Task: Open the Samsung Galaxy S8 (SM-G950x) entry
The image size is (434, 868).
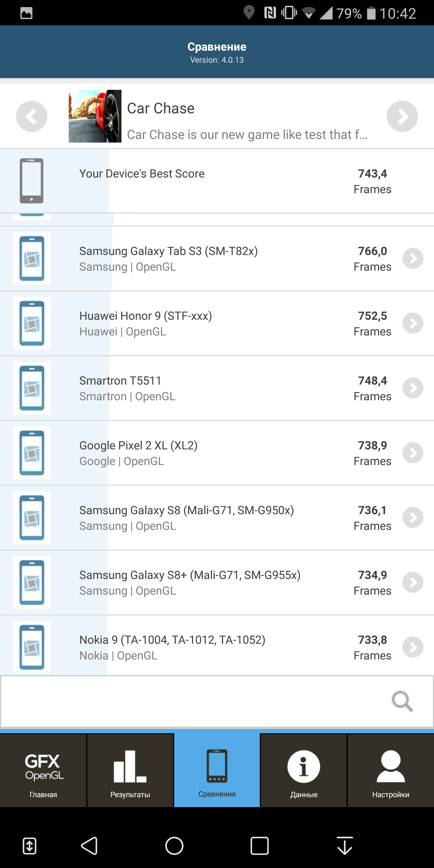Action: click(217, 517)
